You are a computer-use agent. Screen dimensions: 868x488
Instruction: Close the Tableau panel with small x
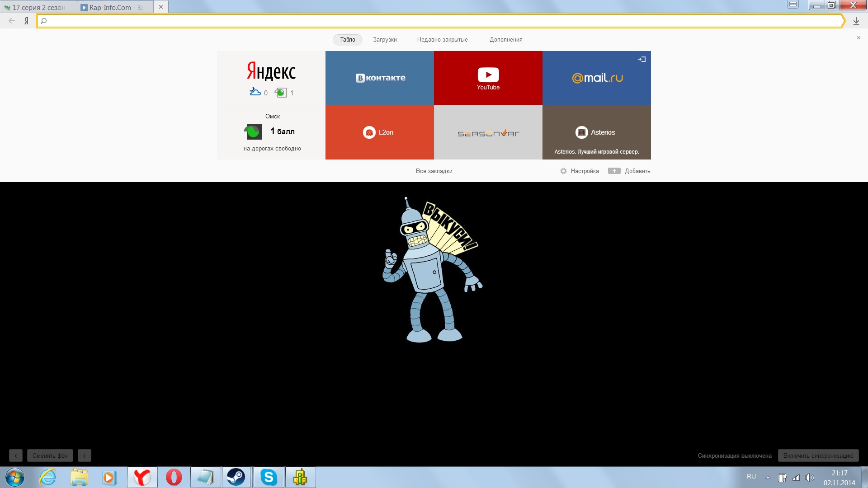[859, 38]
